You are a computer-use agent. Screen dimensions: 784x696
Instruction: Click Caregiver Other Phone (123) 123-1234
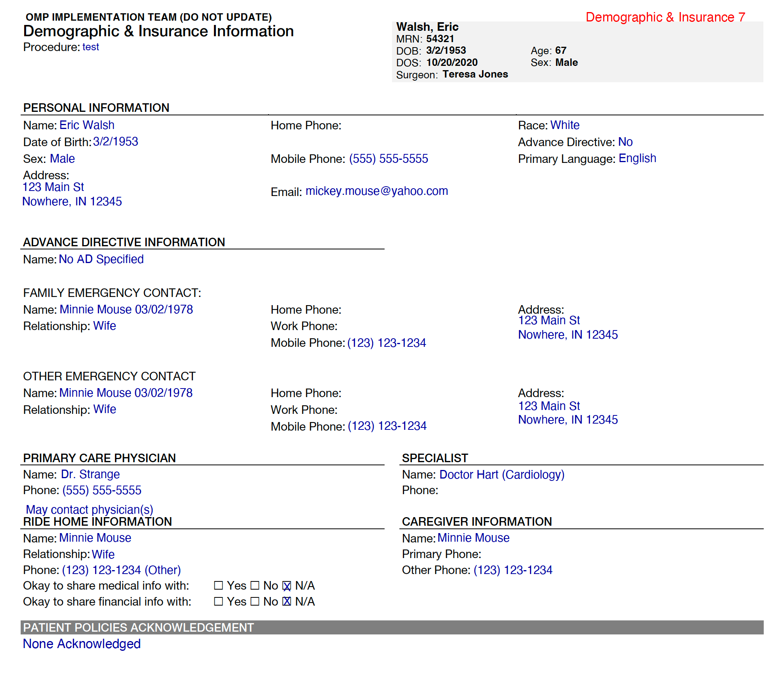(x=513, y=570)
